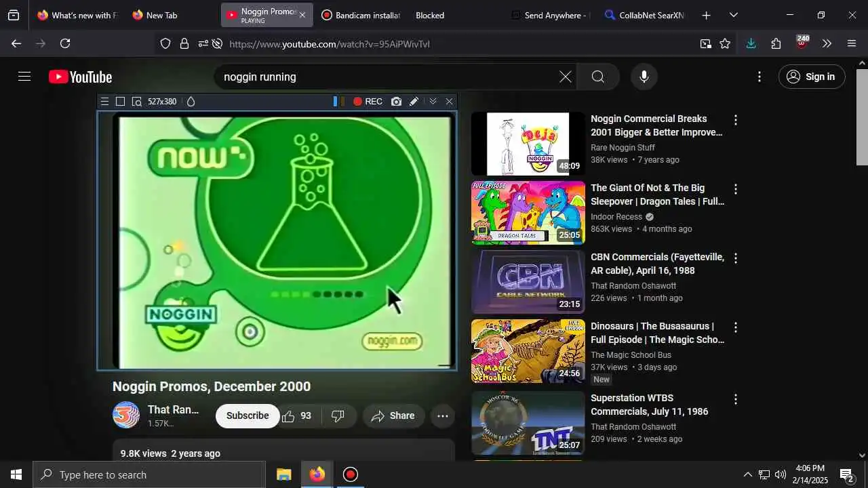Show more tools overflow chevron
This screenshot has width=868, height=488.
coord(827,44)
